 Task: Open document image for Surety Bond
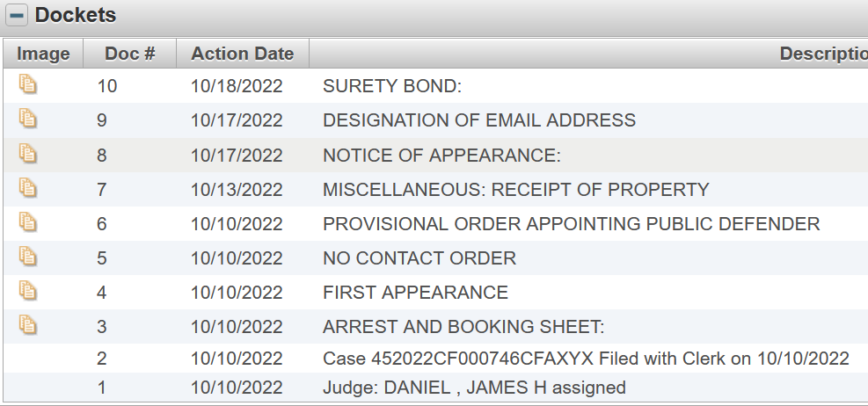pos(29,84)
